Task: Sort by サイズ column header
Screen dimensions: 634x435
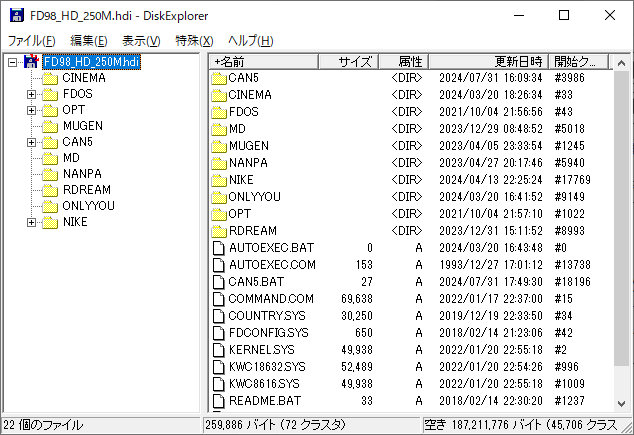Action: [354, 61]
